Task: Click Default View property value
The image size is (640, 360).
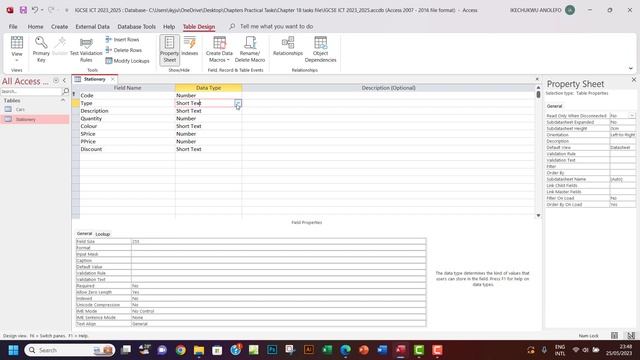Action: 623,147
